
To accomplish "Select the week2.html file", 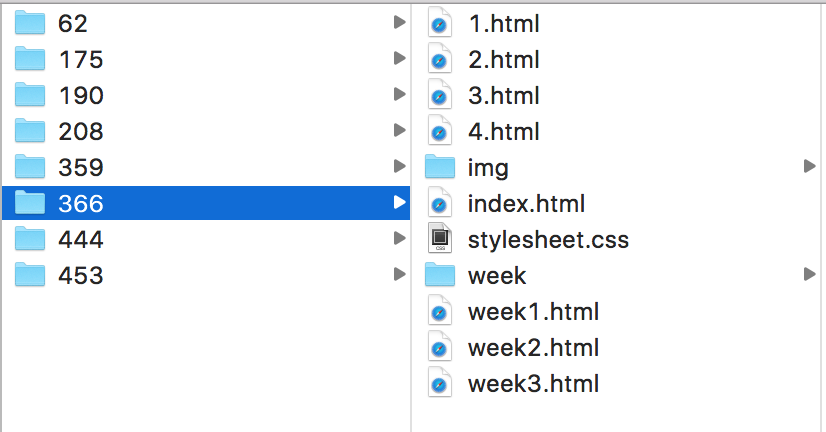I will click(616, 347).
